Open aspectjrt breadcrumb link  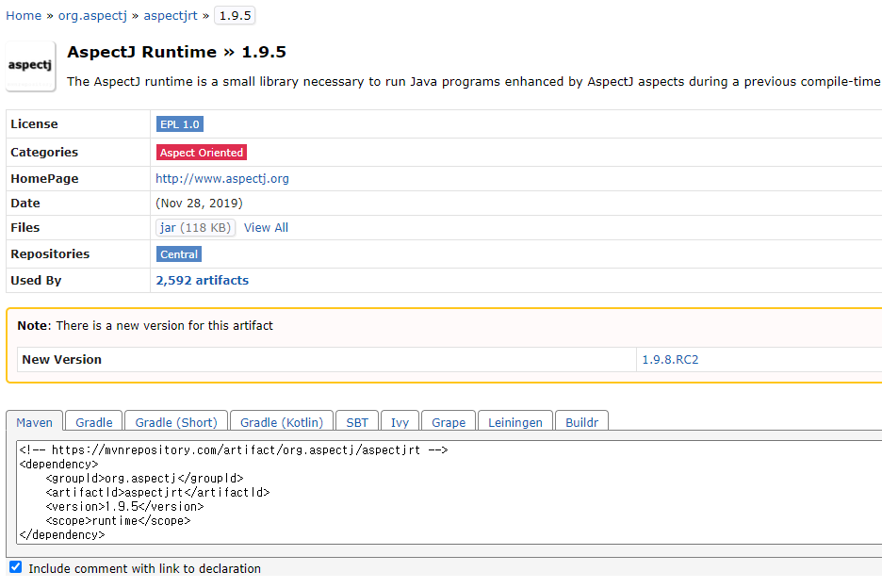click(171, 16)
